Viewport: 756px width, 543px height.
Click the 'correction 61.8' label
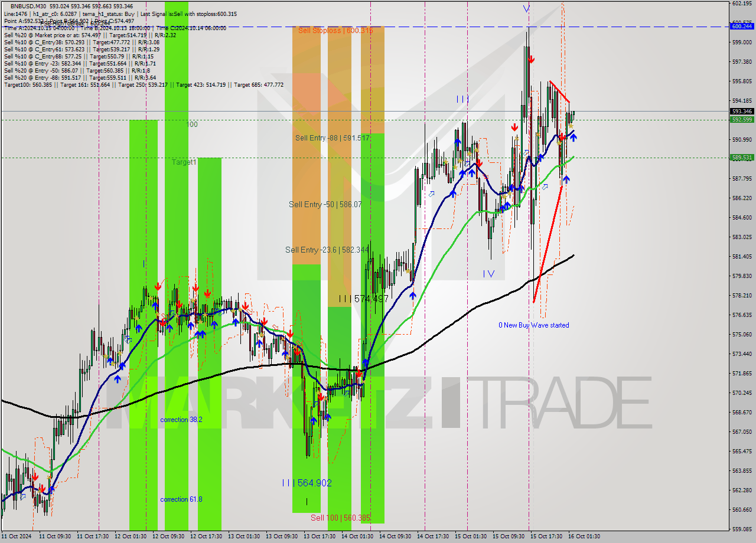pos(181,499)
